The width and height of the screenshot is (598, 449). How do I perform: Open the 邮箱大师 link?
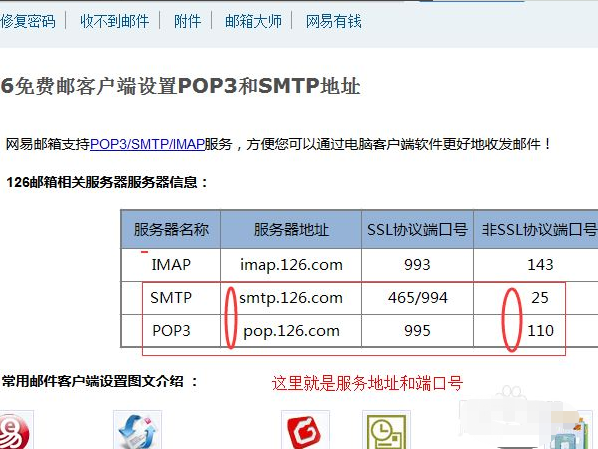tap(253, 21)
